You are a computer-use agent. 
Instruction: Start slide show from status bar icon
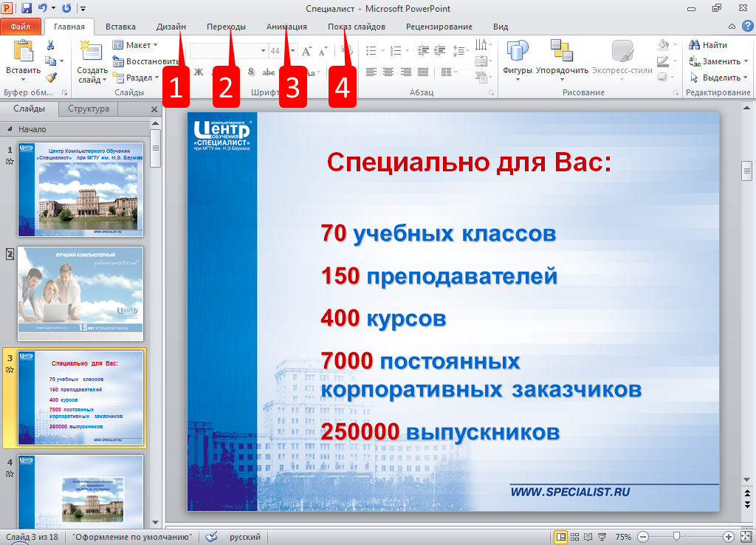602,537
